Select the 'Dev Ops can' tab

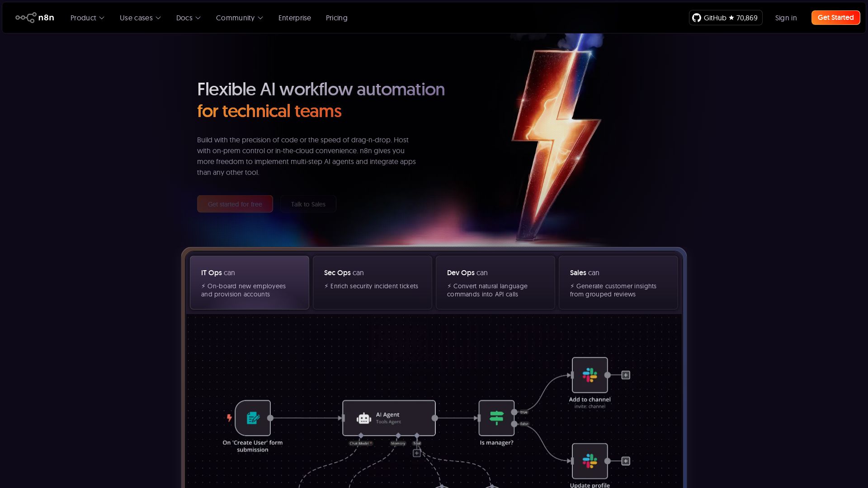pos(495,282)
